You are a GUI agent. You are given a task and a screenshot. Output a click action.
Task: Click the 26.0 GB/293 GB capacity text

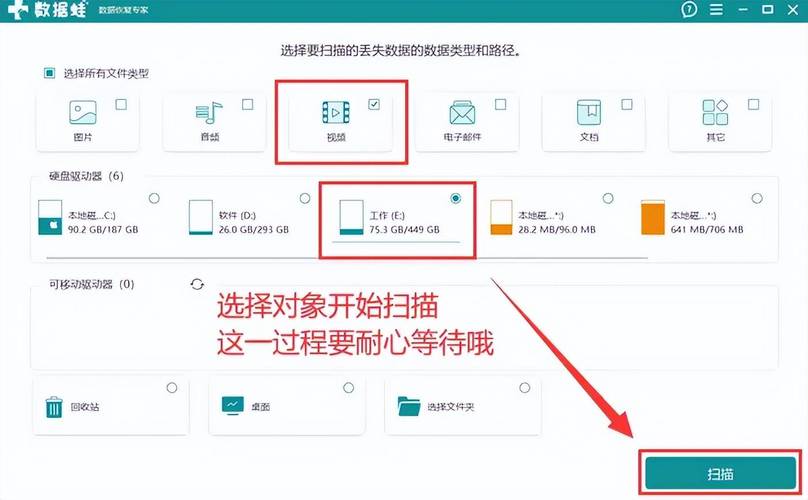pos(254,229)
